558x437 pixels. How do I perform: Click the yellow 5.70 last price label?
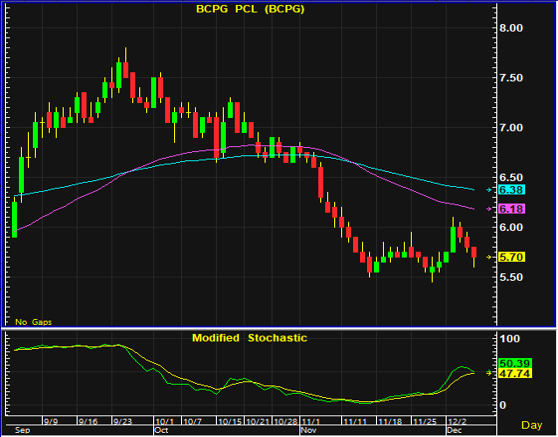(x=511, y=257)
